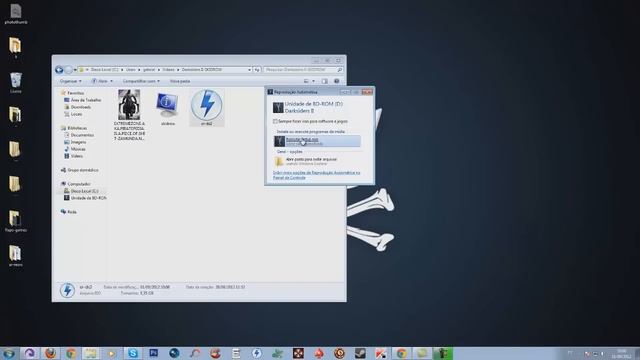Select Favoritos in the navigation pane

pyautogui.click(x=75, y=93)
